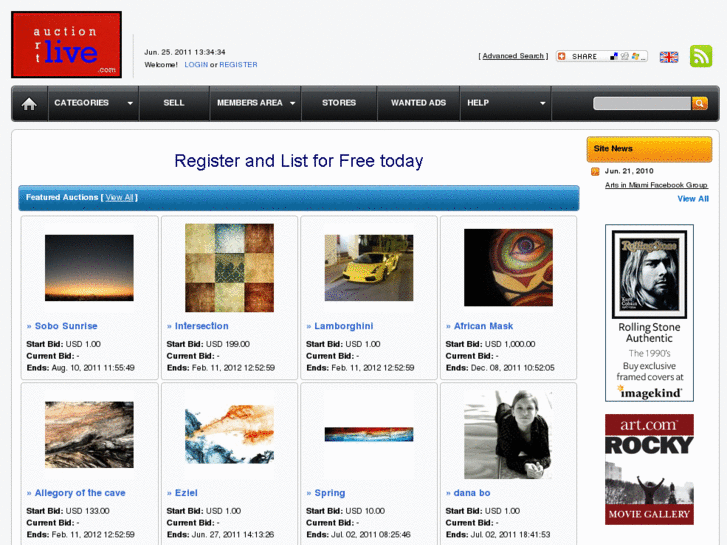Open the Wanted Ads menu item
Image resolution: width=727 pixels, height=545 pixels.
(x=418, y=103)
